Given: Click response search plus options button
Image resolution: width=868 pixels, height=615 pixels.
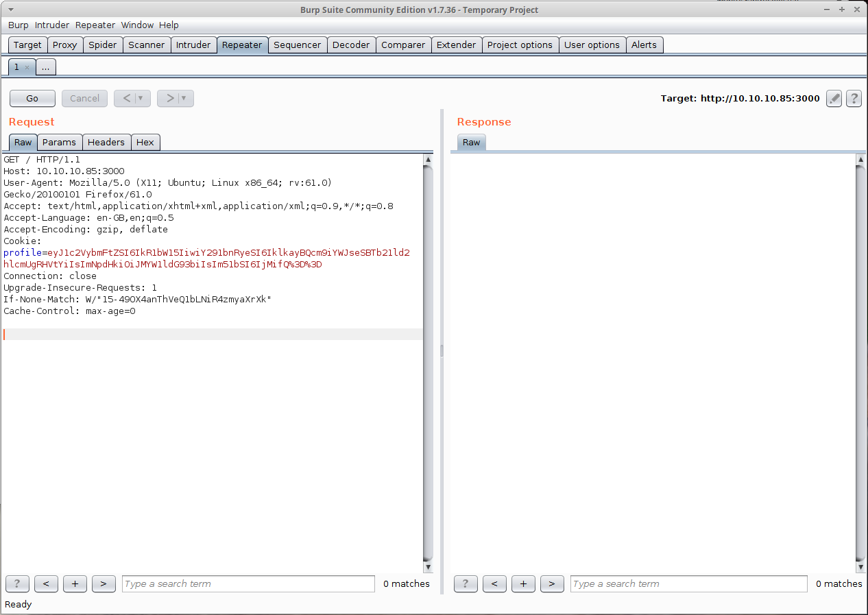Looking at the screenshot, I should pos(523,583).
